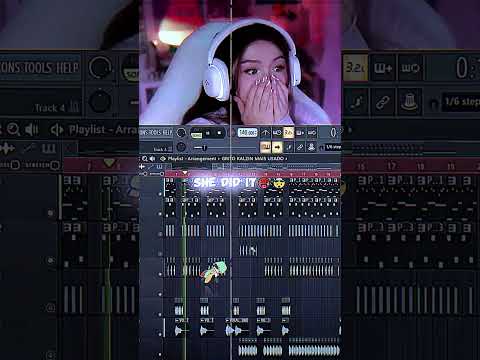Toggle pattern clips piano filter in center playlist
Screen dimensions: 480x360
point(159,166)
